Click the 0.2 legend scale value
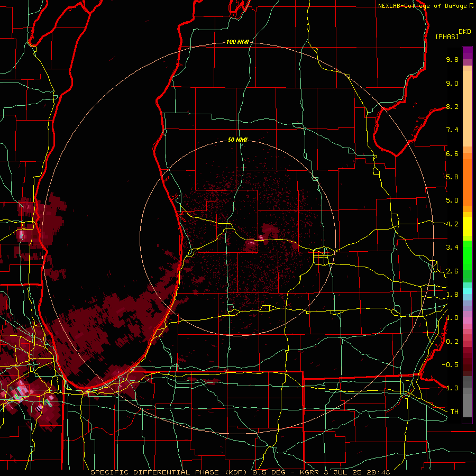This screenshot has height=476, width=476. point(452,342)
